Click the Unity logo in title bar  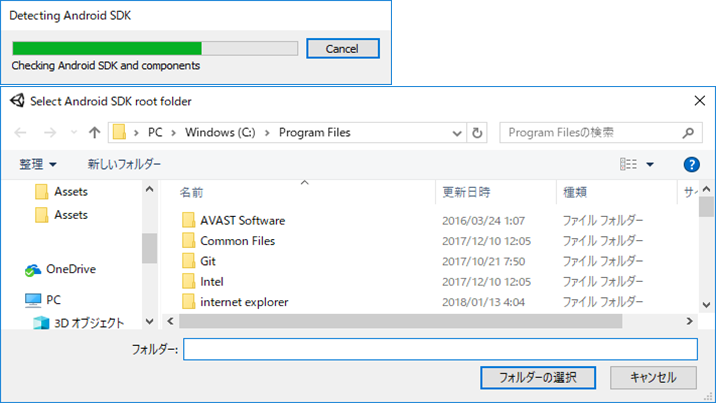tap(17, 100)
